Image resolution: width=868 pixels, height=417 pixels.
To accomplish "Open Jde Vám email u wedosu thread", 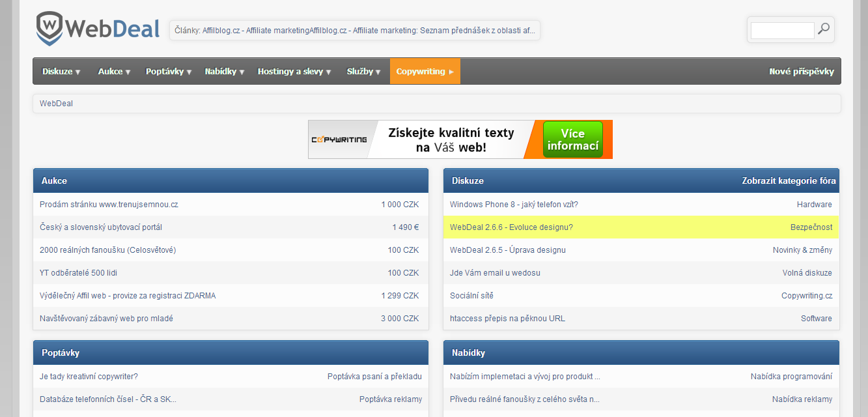I will point(495,273).
